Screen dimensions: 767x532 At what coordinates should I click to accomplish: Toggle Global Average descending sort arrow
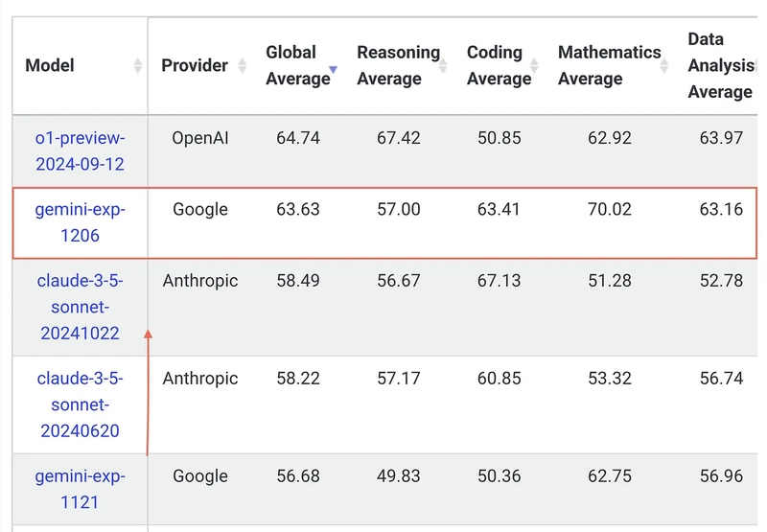pos(333,69)
